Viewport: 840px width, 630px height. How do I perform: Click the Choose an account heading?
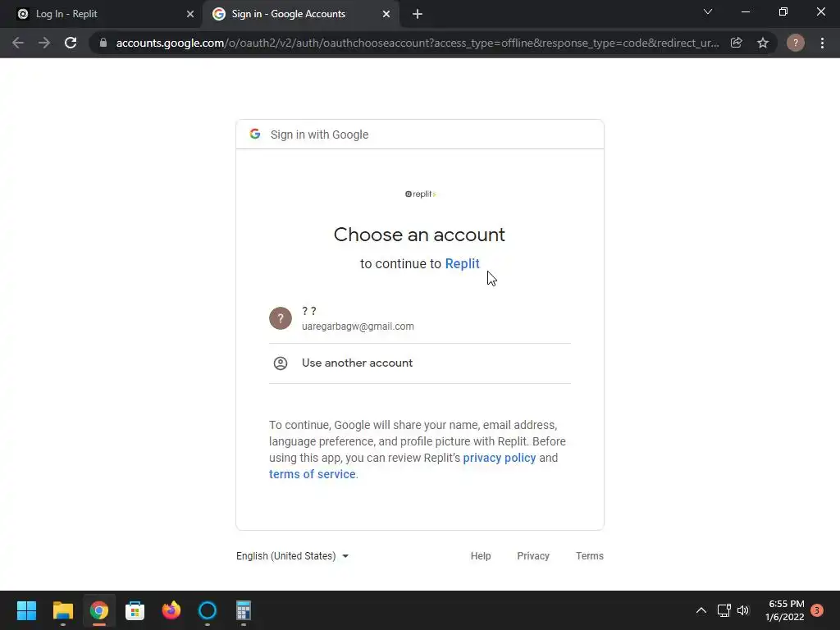419,235
